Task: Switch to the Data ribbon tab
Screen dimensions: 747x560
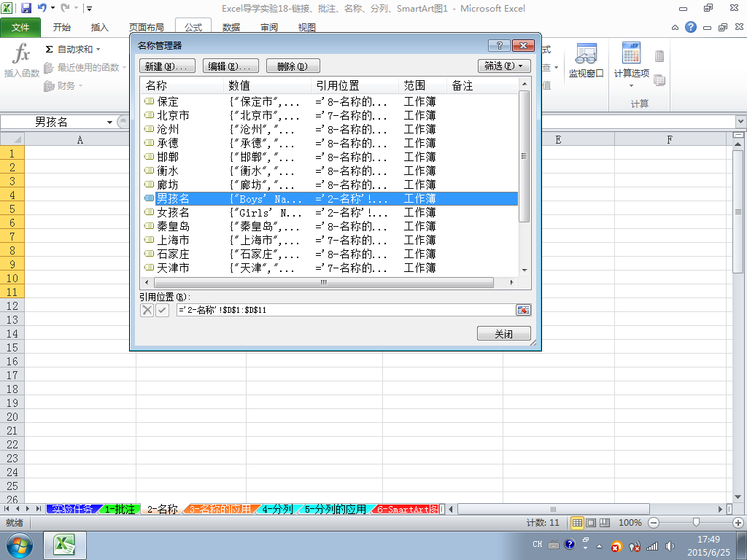Action: point(231,27)
